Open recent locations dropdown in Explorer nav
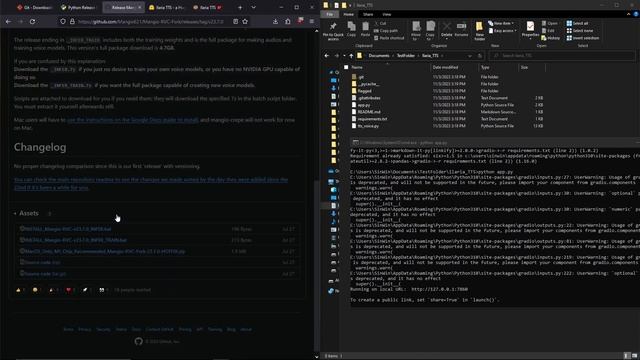 coord(344,56)
